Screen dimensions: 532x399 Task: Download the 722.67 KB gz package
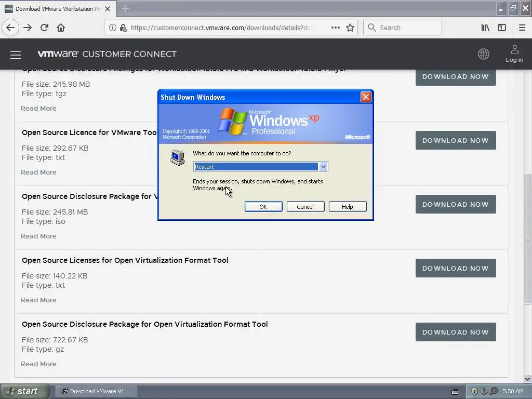[456, 332]
